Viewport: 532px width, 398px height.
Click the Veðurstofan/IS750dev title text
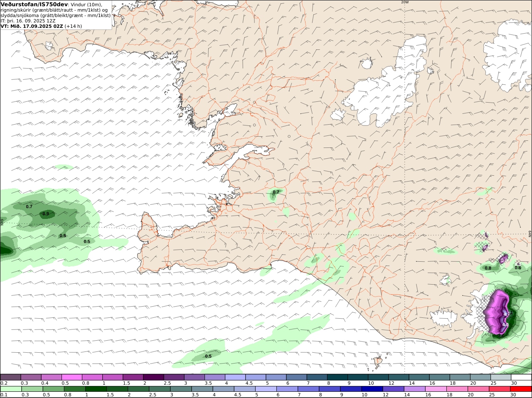coord(34,4)
